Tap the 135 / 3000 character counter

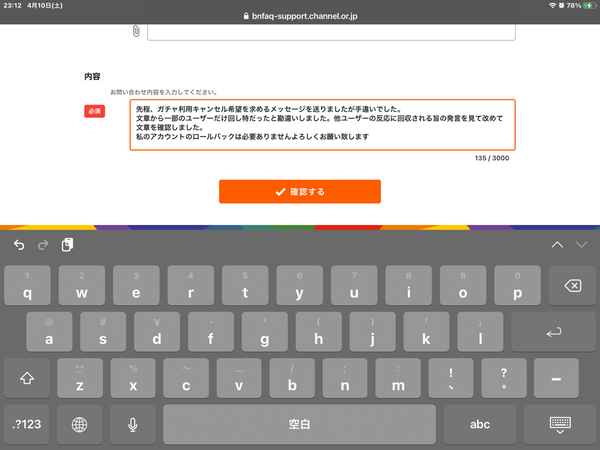tap(492, 158)
